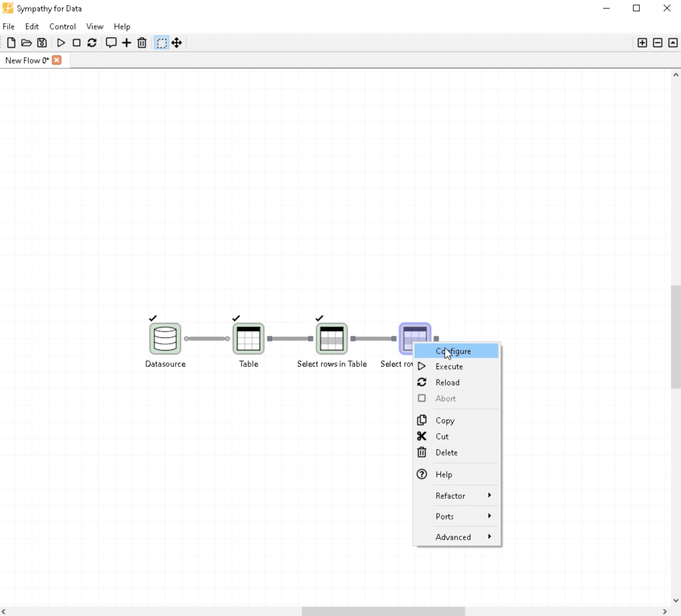Click the output port of the highlighted node

436,338
